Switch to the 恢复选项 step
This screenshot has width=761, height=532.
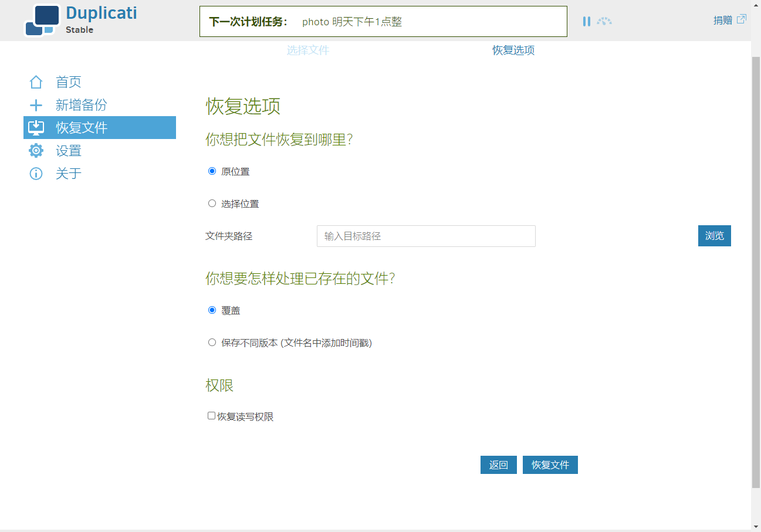click(x=513, y=50)
